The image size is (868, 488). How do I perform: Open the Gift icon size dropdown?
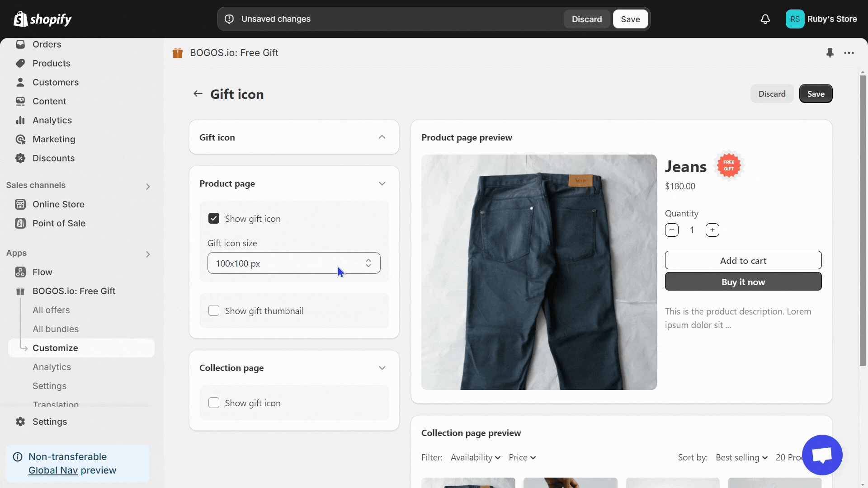[294, 263]
